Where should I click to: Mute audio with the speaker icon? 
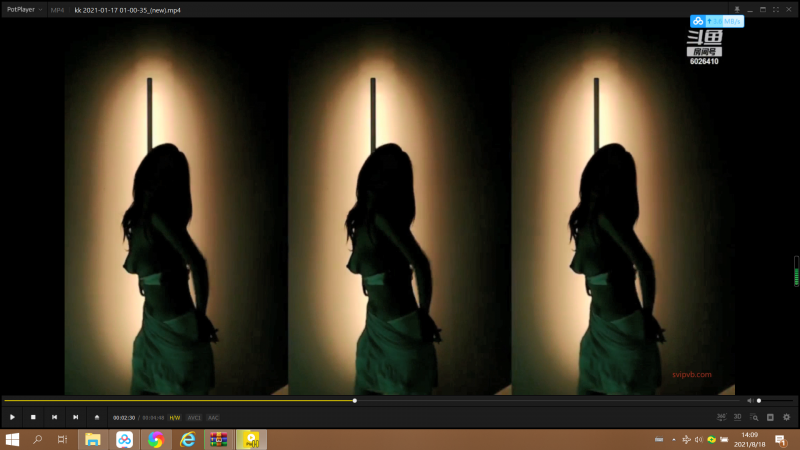pos(750,401)
